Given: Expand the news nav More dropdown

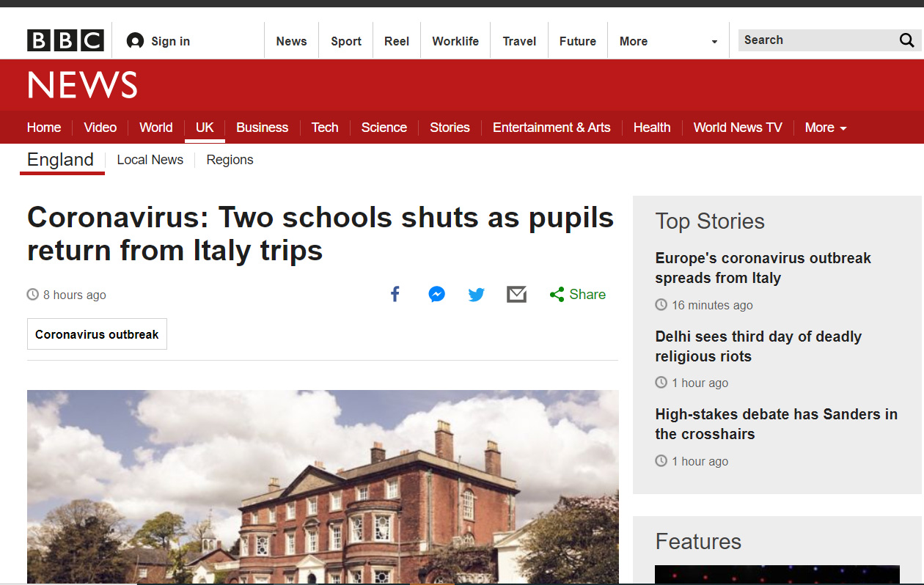Looking at the screenshot, I should (x=826, y=128).
